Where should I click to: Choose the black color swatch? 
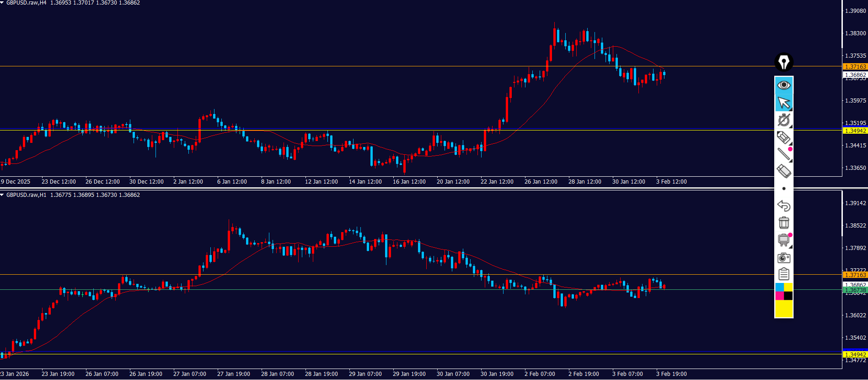(788, 296)
